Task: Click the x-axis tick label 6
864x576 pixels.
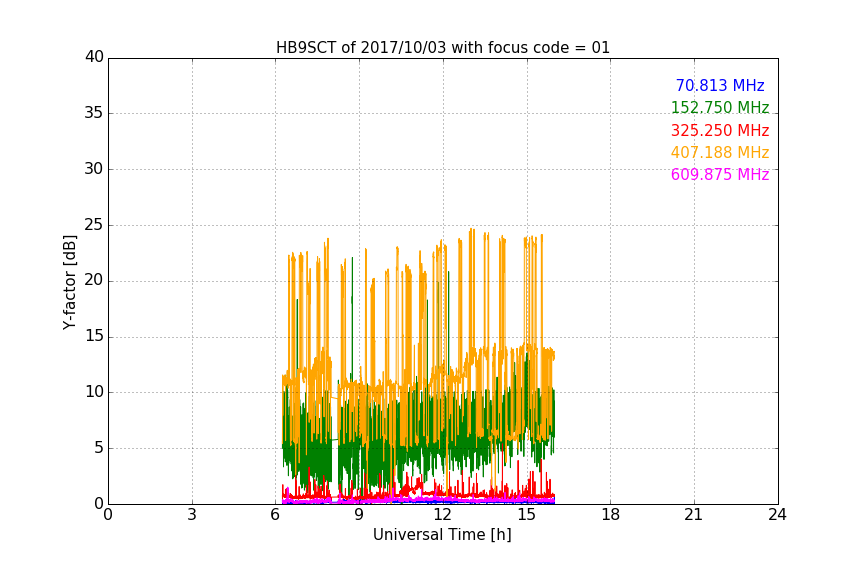Action: [x=276, y=515]
